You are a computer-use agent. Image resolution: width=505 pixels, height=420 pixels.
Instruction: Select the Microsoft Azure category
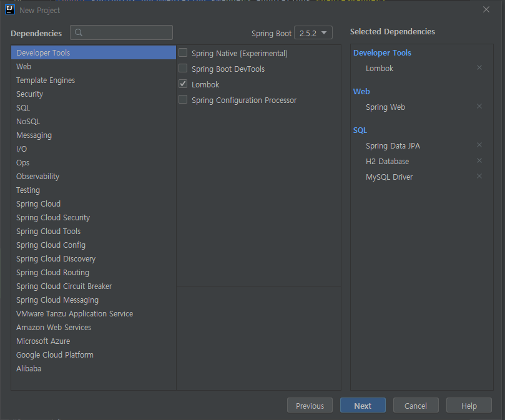coord(94,341)
